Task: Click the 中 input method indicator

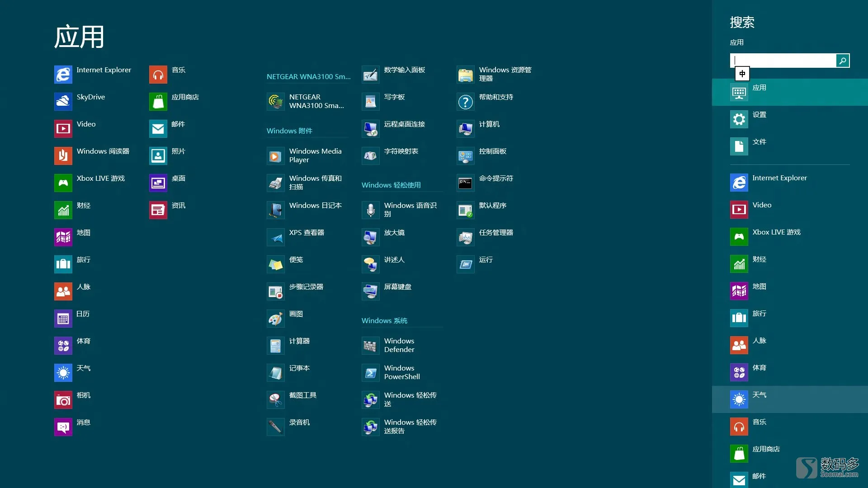Action: (742, 74)
